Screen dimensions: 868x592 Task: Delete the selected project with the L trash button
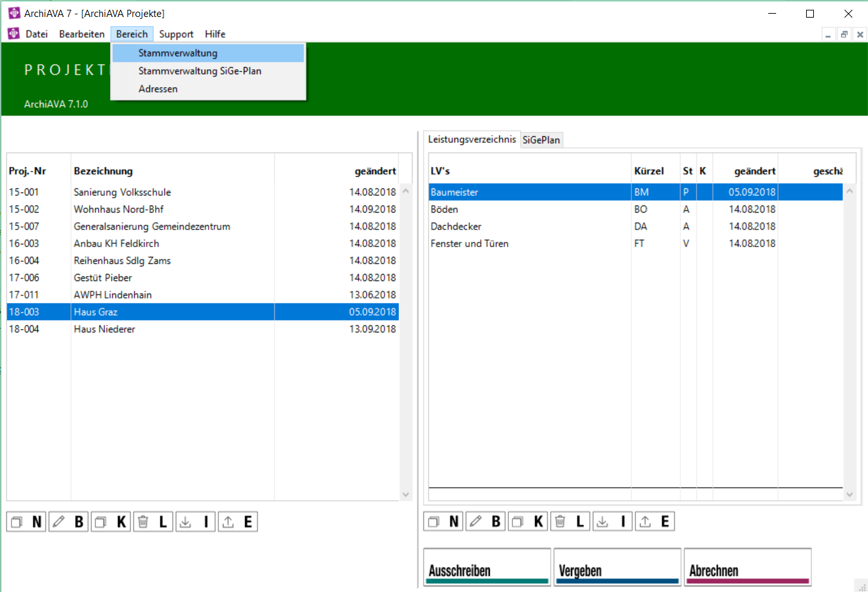point(153,522)
